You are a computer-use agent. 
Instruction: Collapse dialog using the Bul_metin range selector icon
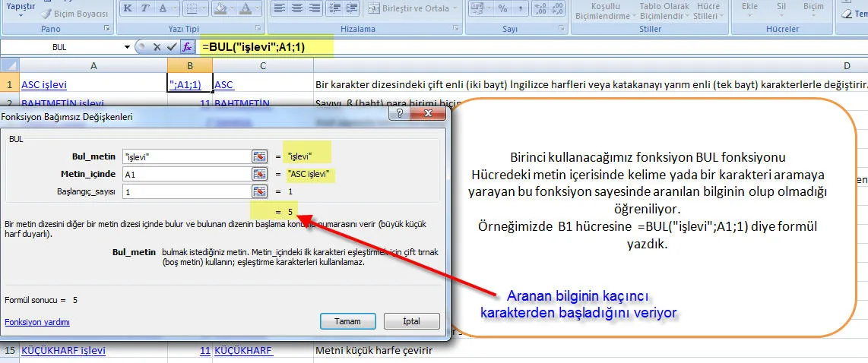pos(260,156)
